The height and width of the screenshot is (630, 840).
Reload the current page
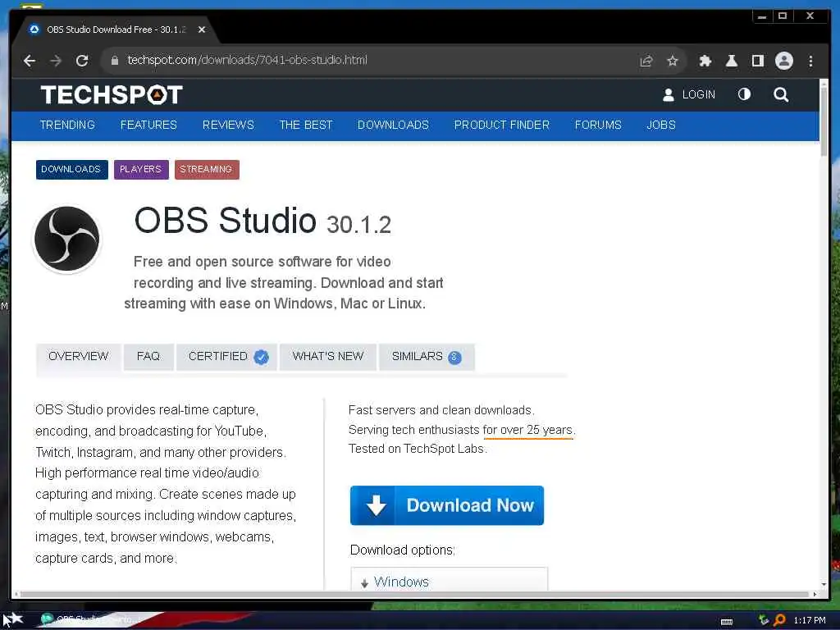click(82, 61)
